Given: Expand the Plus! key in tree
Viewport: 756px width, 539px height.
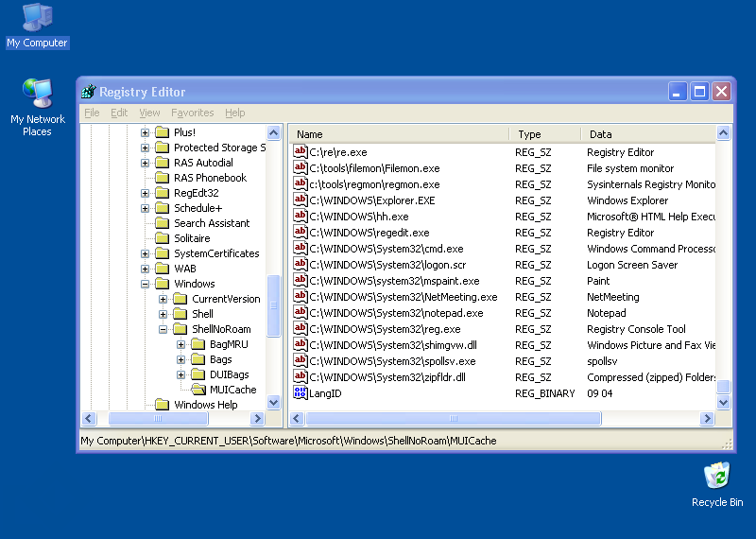Looking at the screenshot, I should tap(145, 132).
